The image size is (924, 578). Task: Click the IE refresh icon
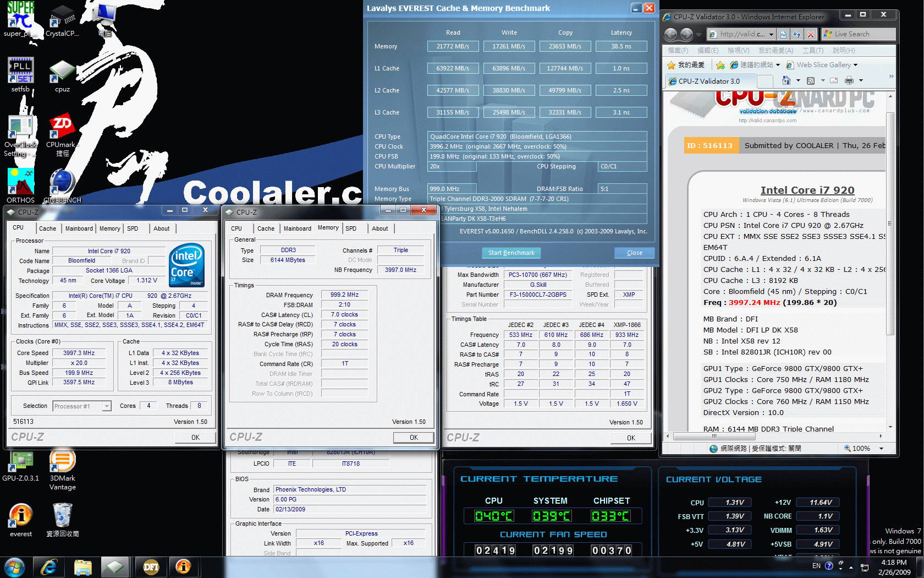797,34
